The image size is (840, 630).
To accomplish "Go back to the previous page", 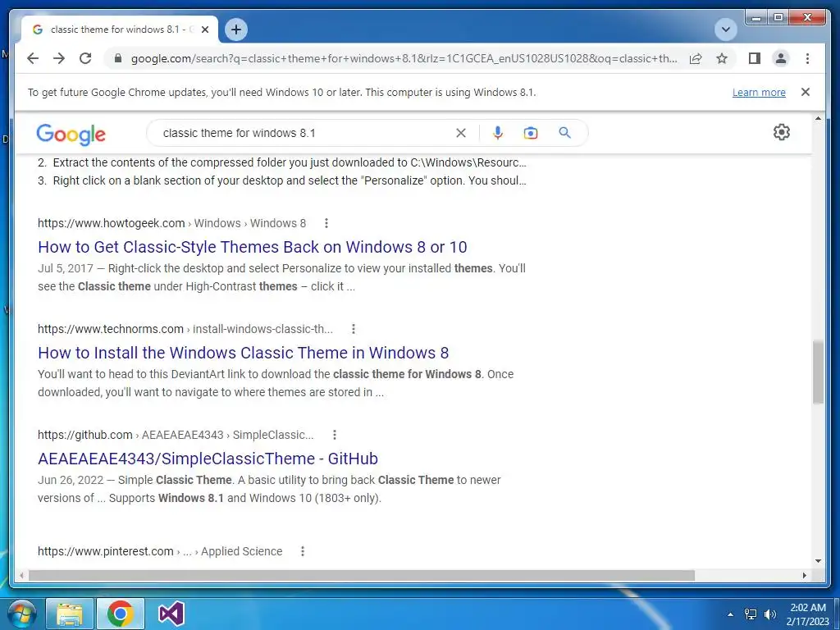I will (x=33, y=58).
